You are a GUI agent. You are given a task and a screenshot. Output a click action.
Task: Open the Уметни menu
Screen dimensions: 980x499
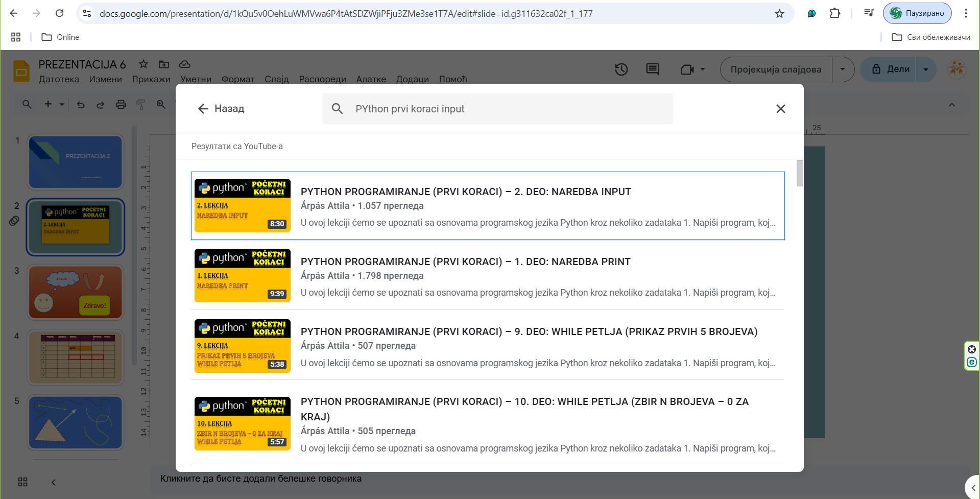click(196, 79)
